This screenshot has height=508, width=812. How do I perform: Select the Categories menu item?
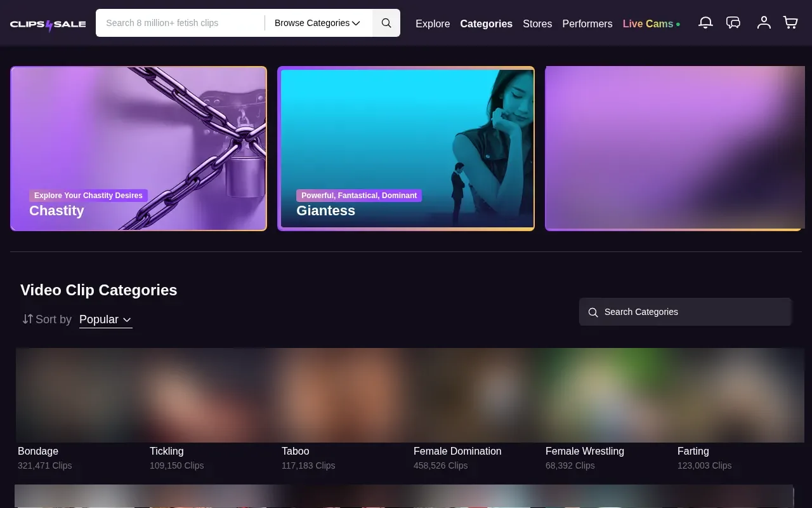[486, 23]
